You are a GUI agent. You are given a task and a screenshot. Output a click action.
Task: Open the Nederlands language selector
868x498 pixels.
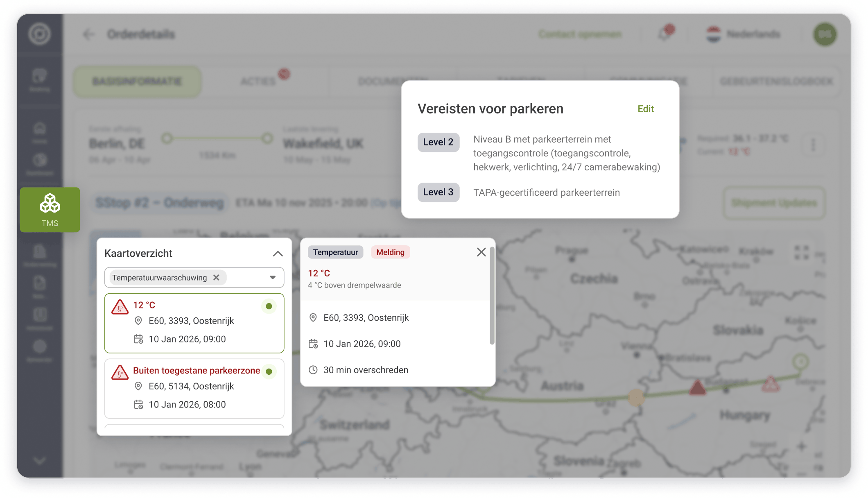pos(744,34)
